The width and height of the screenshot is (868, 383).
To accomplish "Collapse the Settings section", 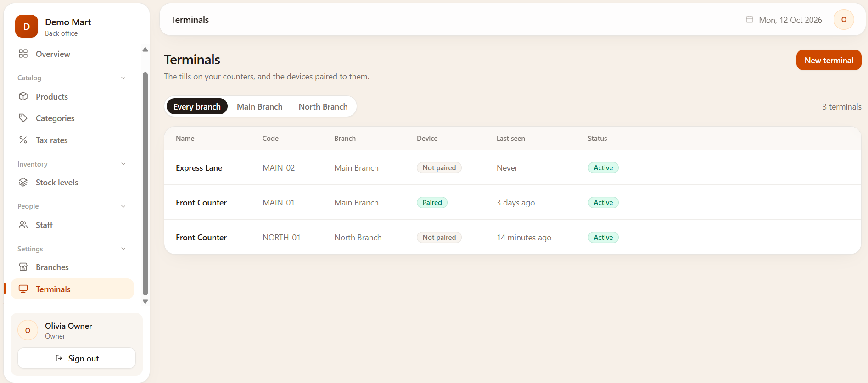I will point(123,249).
